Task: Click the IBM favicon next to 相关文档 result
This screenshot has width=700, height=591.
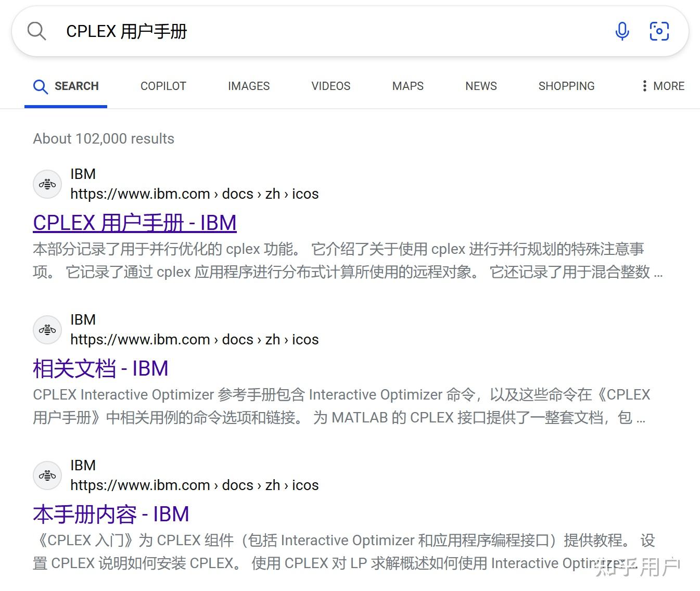Action: click(x=47, y=329)
